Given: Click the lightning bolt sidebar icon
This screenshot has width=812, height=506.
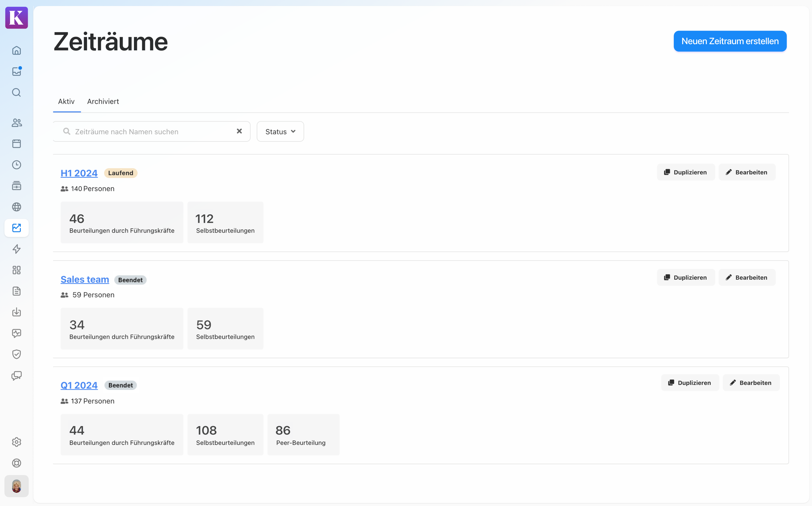Looking at the screenshot, I should pos(16,249).
